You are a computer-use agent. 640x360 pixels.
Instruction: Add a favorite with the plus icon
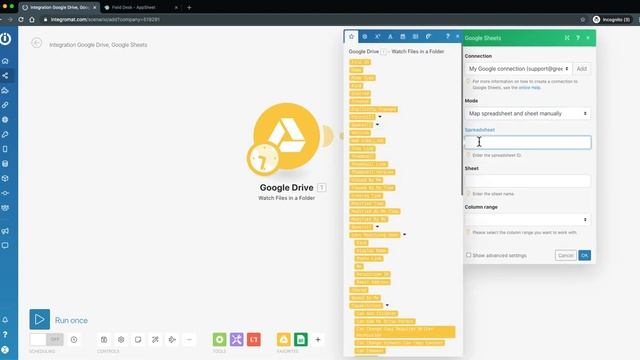point(318,340)
